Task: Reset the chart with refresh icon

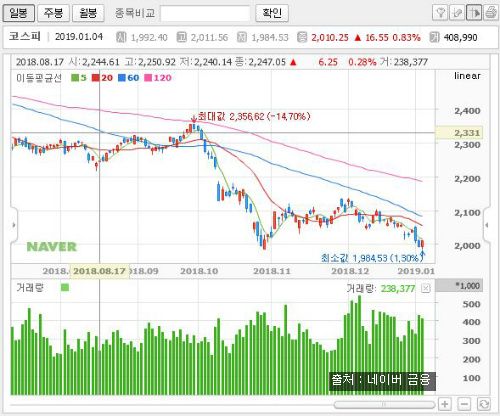Action: 483,404
